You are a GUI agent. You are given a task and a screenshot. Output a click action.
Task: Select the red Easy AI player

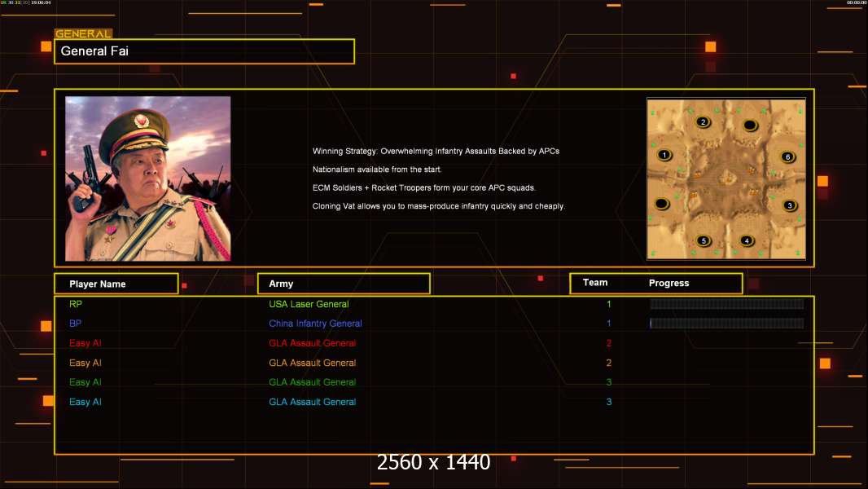click(85, 343)
